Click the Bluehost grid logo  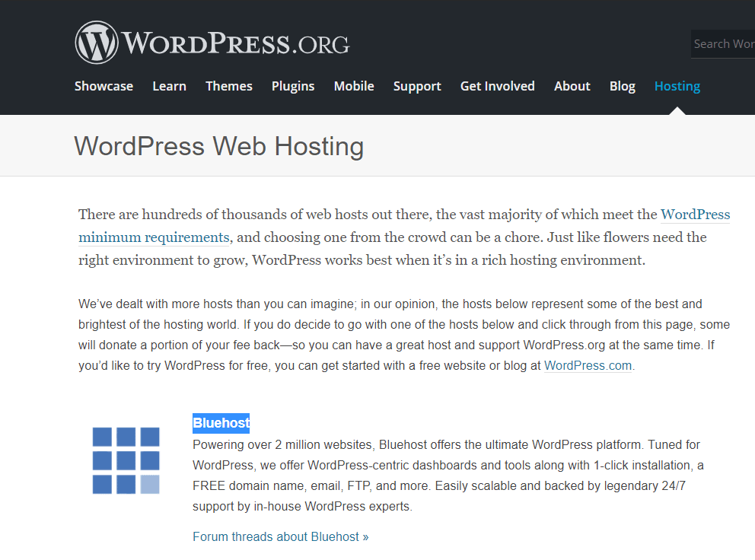[126, 460]
